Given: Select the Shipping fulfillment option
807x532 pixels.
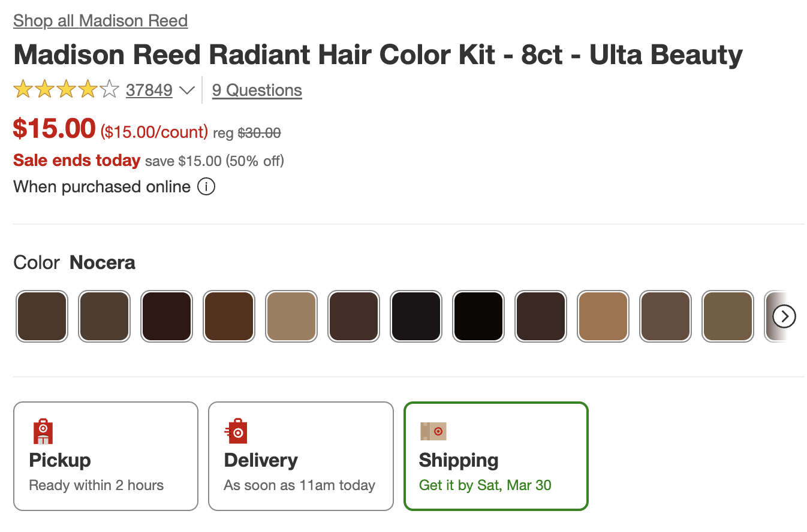Looking at the screenshot, I should pos(496,456).
